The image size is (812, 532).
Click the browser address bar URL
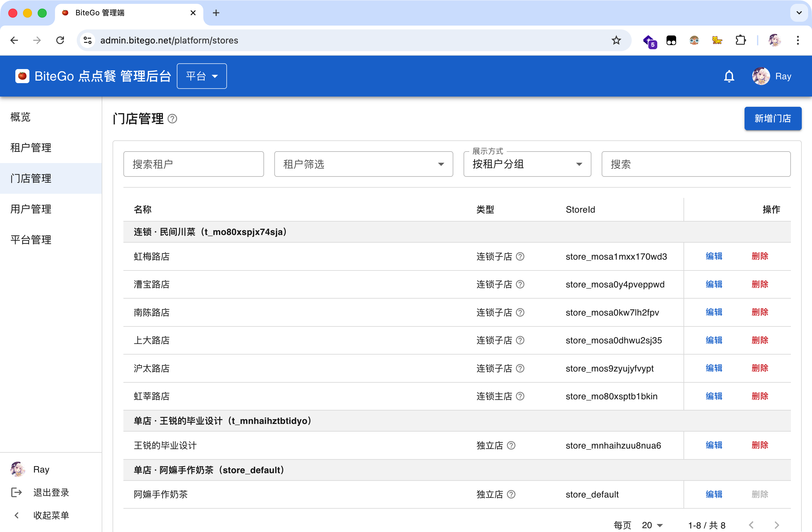coord(169,40)
